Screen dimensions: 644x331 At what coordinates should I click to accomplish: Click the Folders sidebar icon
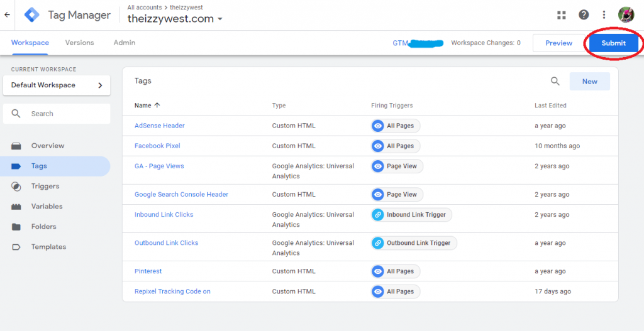[16, 227]
